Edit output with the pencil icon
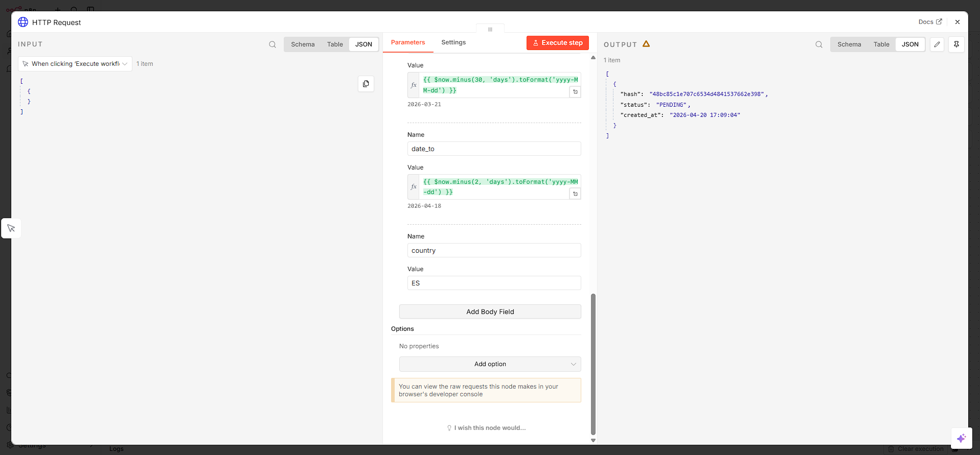 click(x=937, y=44)
